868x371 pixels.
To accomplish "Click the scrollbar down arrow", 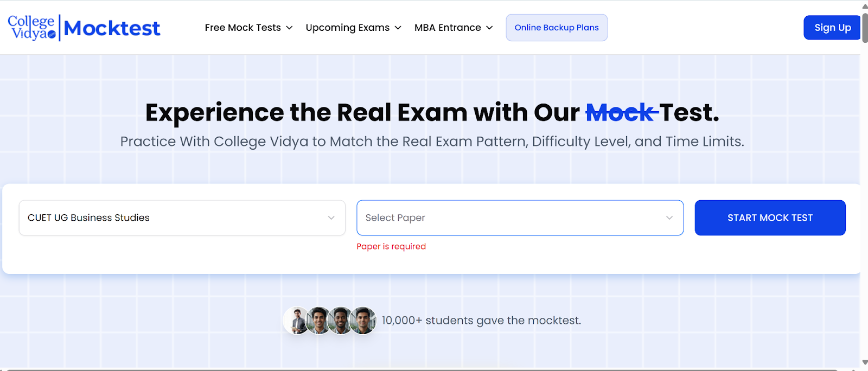I will tap(865, 363).
